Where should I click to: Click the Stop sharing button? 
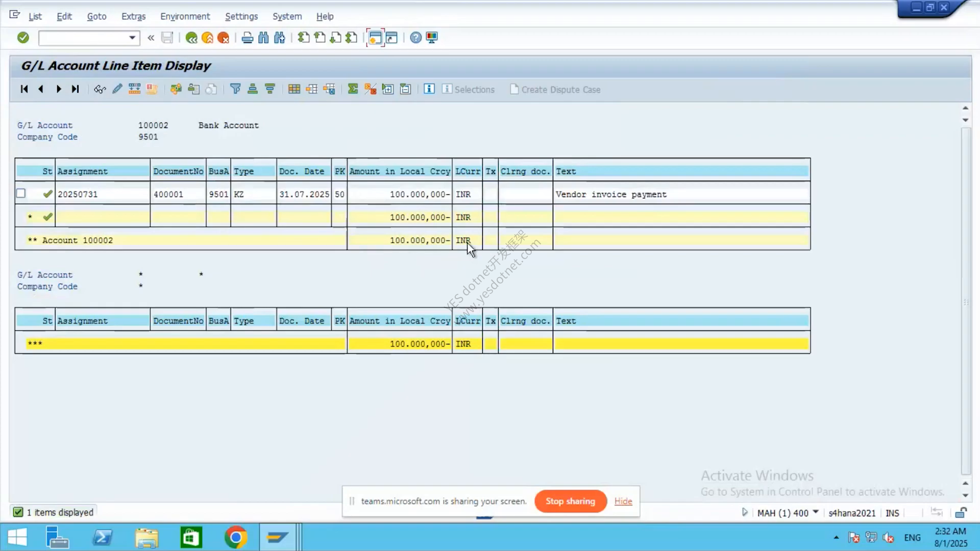pos(571,501)
